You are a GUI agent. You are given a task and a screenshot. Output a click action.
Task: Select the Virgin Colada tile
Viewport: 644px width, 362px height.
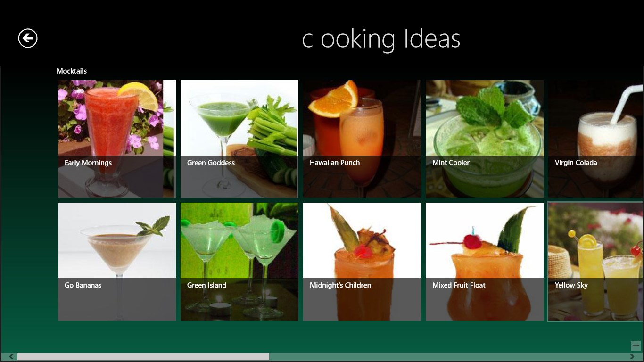tap(596, 139)
